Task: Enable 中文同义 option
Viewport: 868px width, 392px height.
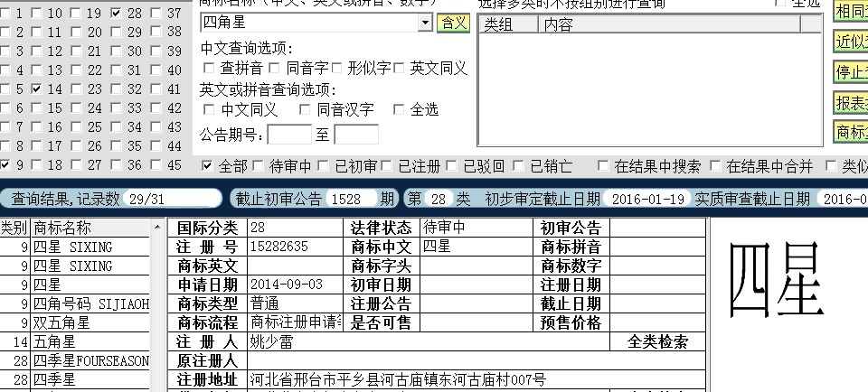Action: tap(209, 109)
